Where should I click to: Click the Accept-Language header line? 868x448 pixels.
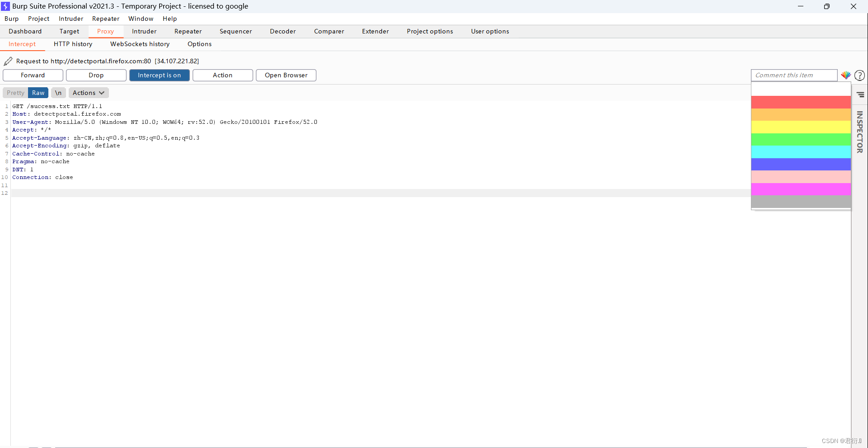pyautogui.click(x=106, y=138)
